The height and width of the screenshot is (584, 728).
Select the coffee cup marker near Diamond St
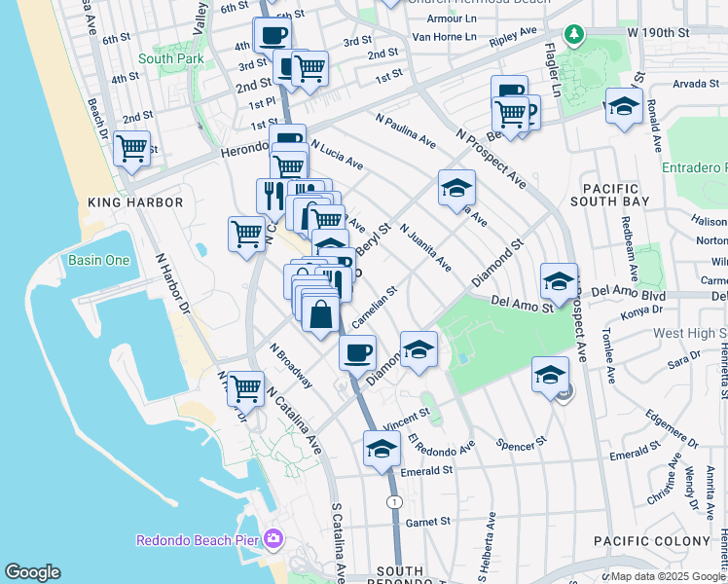pos(357,354)
